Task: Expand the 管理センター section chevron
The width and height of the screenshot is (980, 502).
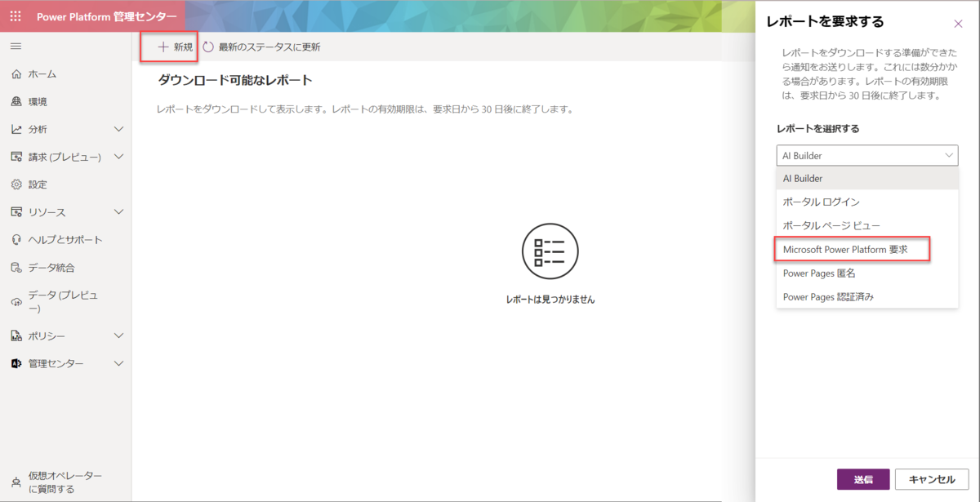Action: click(x=118, y=364)
